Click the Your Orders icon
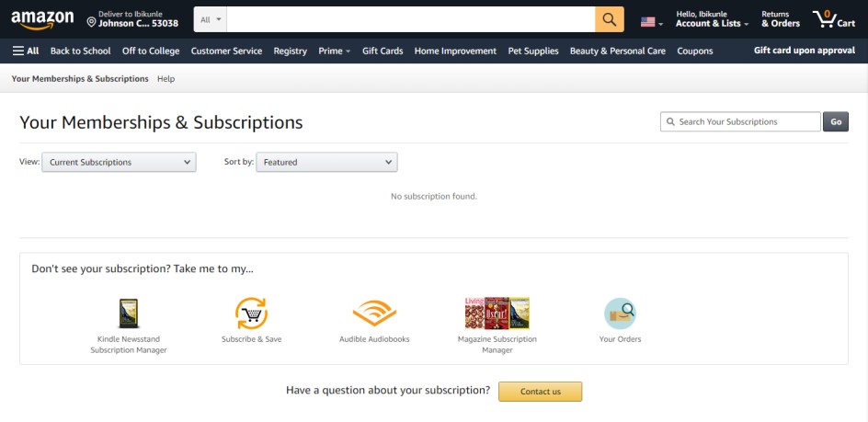The width and height of the screenshot is (868, 422). pos(620,314)
